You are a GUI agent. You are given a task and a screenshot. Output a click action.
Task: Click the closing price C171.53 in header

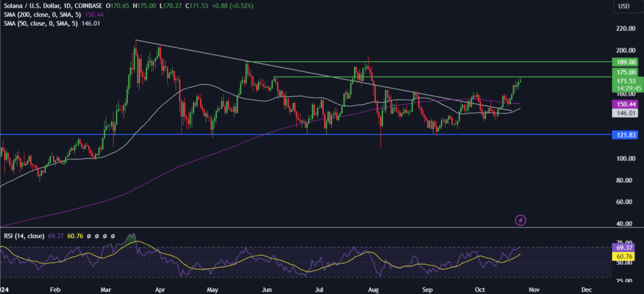[197, 6]
